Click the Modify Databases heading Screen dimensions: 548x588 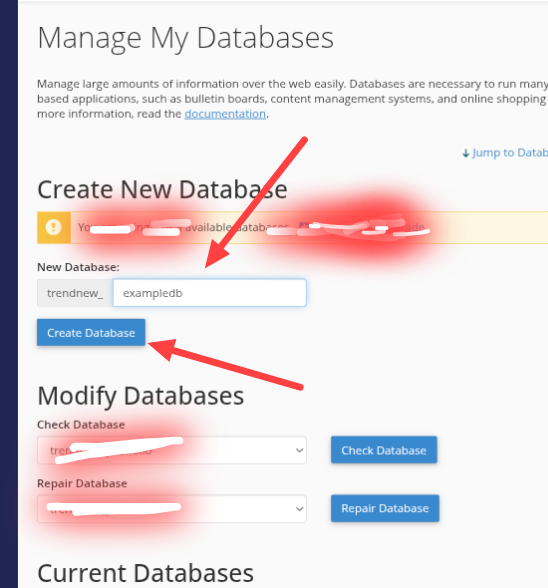pos(141,396)
